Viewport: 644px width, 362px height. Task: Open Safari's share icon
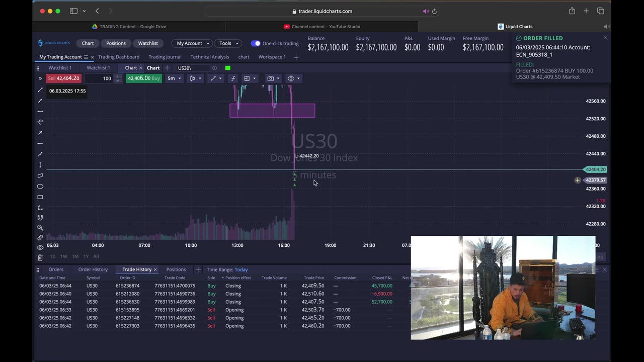(572, 11)
